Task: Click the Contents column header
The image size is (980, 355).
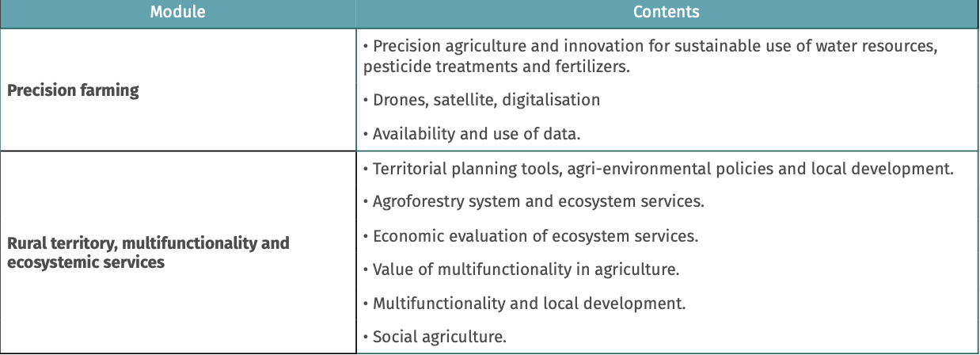Action: pos(667,13)
